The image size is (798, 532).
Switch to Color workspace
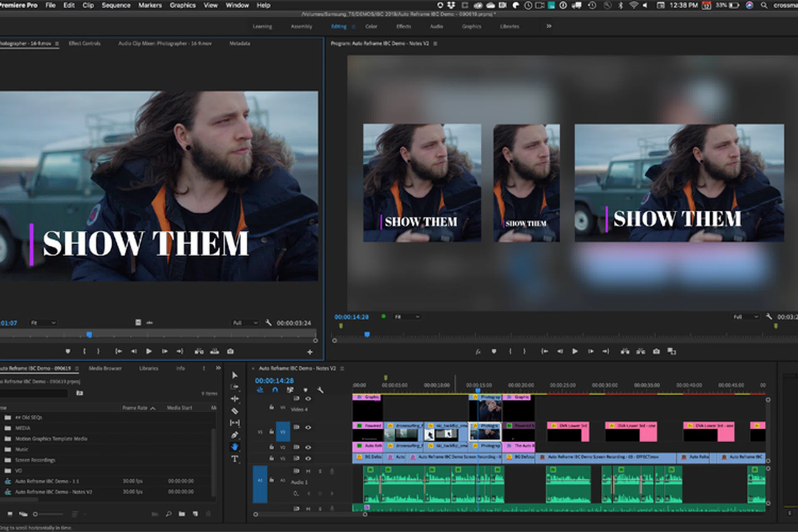(x=371, y=26)
